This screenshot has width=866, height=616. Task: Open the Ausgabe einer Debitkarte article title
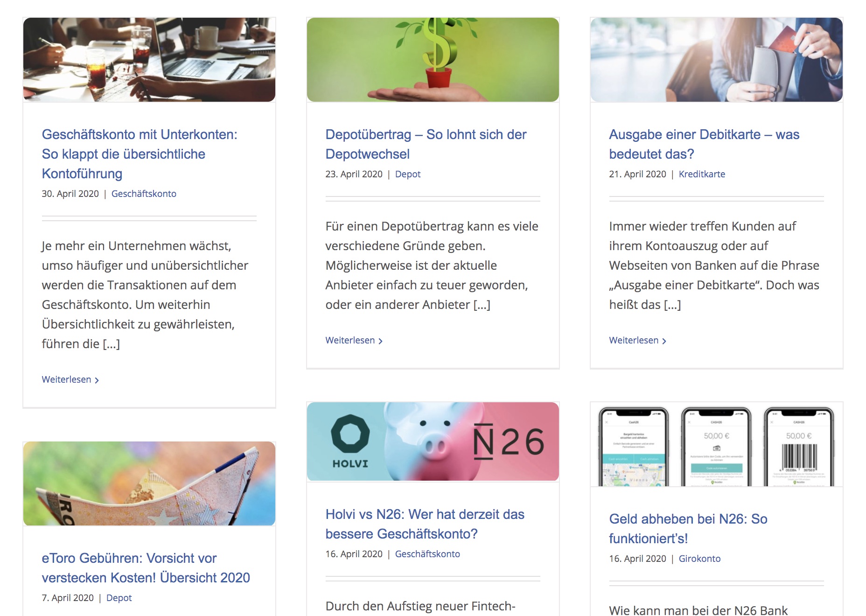click(x=704, y=144)
